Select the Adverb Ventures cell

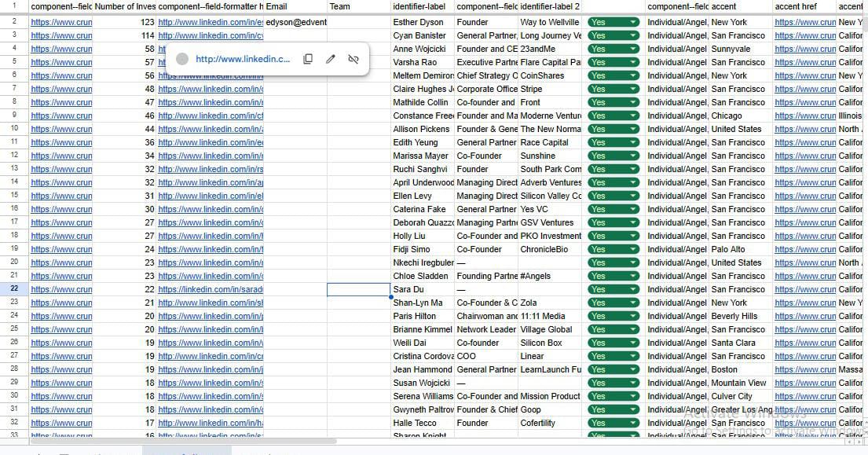pyautogui.click(x=550, y=182)
